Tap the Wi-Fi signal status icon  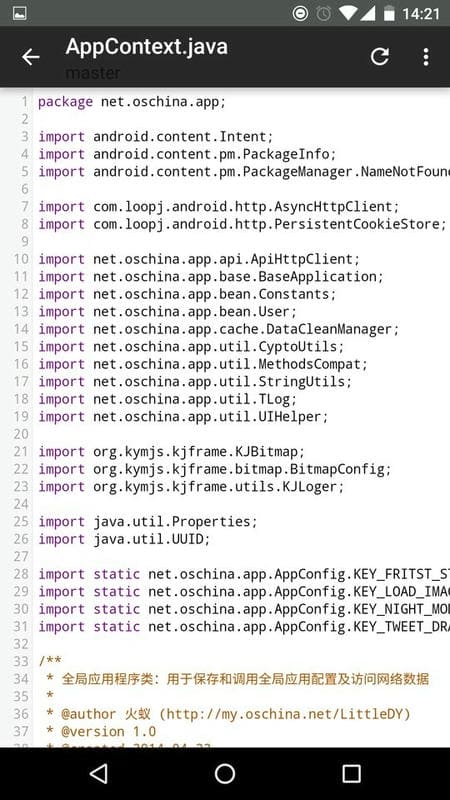click(x=348, y=13)
